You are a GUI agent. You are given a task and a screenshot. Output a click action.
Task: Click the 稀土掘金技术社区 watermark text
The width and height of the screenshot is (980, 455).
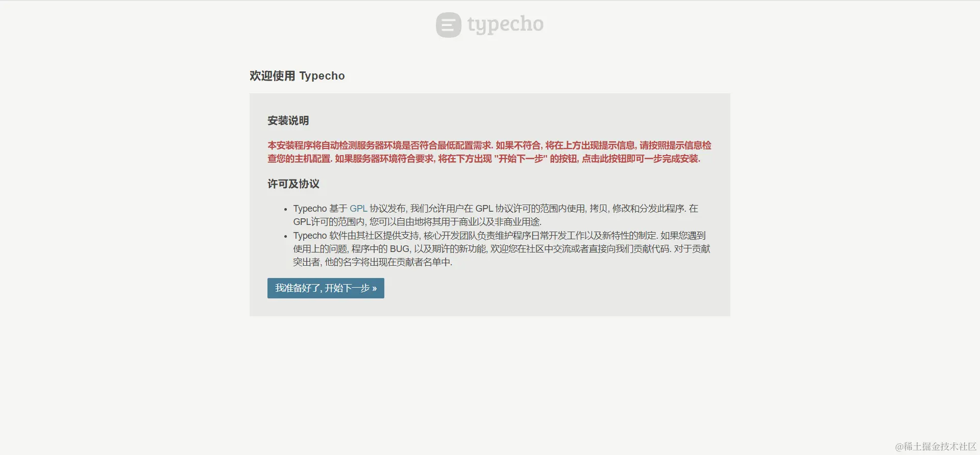point(936,447)
